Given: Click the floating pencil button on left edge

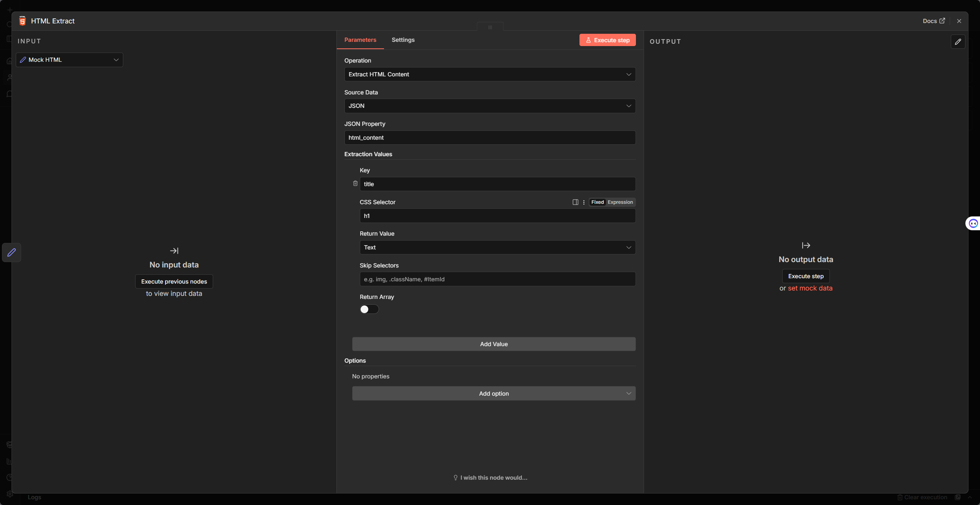Looking at the screenshot, I should pyautogui.click(x=12, y=252).
